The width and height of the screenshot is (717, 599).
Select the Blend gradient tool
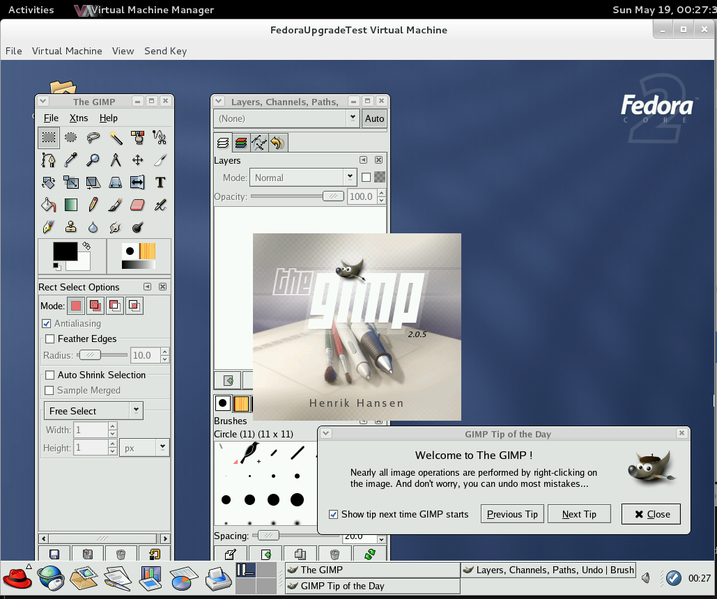coord(71,205)
